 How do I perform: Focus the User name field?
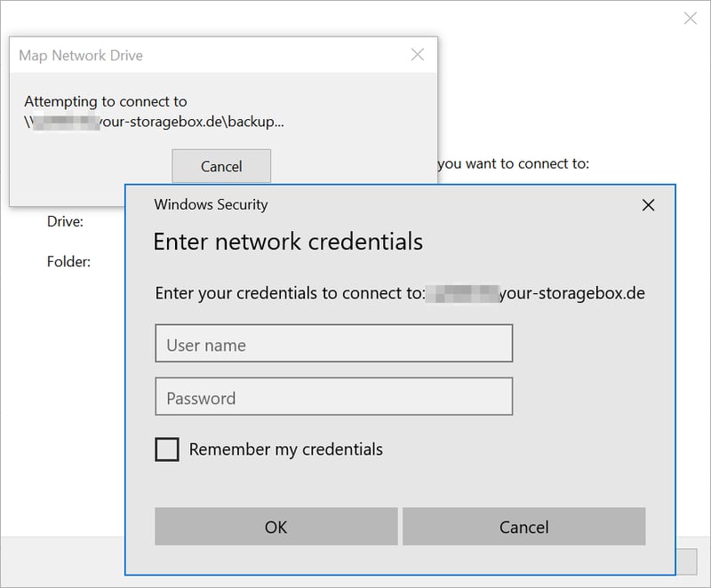click(333, 344)
